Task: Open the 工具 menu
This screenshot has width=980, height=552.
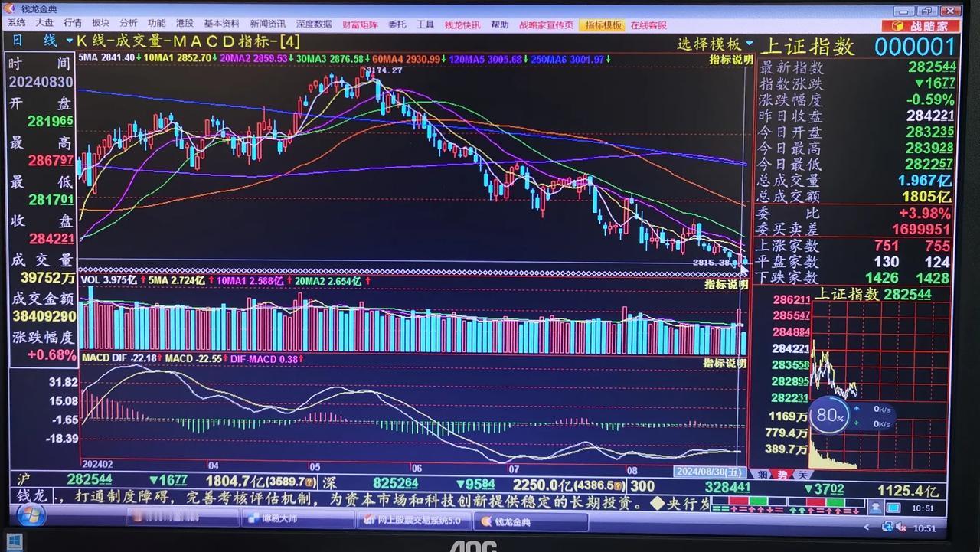Action: tap(425, 24)
